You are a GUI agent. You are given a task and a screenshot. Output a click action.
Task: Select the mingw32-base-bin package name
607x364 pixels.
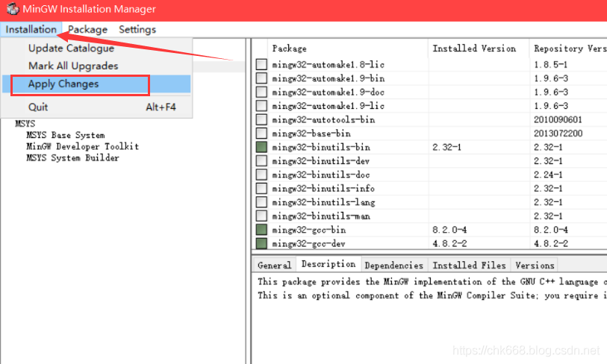[x=311, y=134]
